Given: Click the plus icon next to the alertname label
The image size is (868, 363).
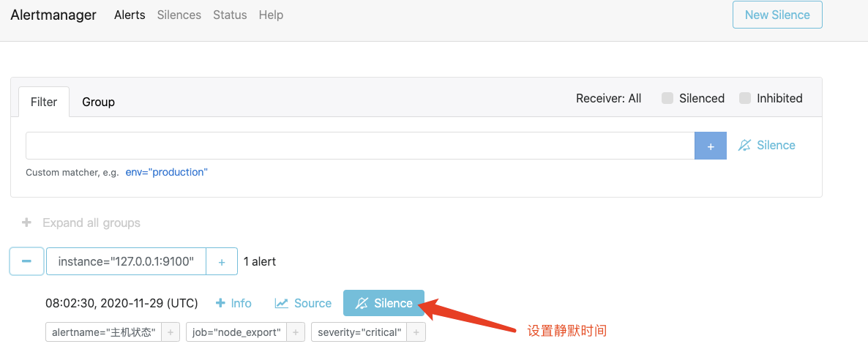Looking at the screenshot, I should click(170, 332).
